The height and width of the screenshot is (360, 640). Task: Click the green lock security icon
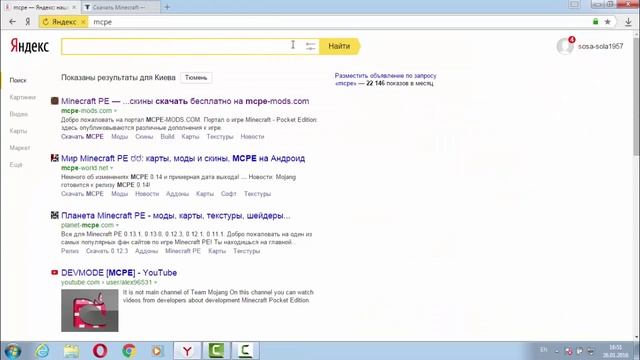[596, 22]
